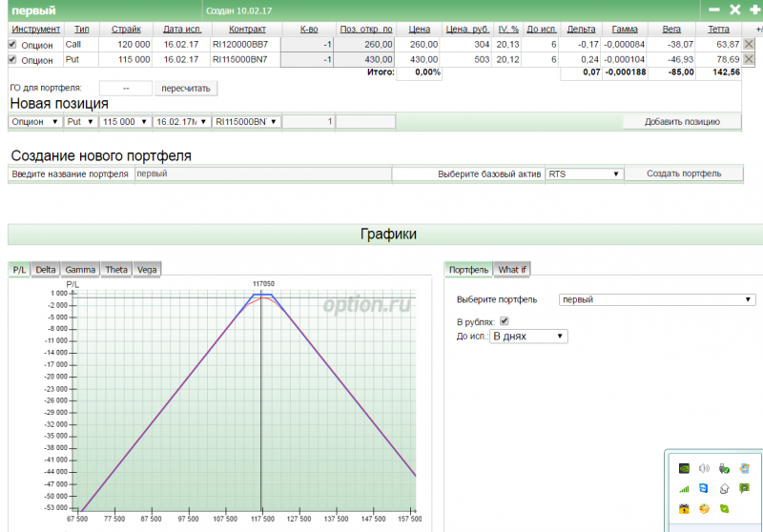Open the What if tab
Image resolution: width=763 pixels, height=532 pixels.
coord(512,270)
